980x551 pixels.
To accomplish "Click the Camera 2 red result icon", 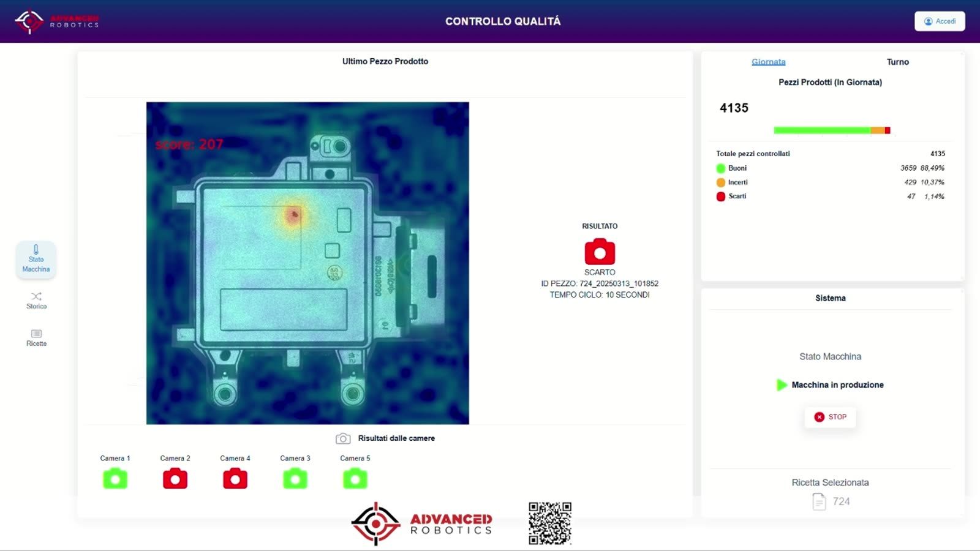I will (x=175, y=479).
